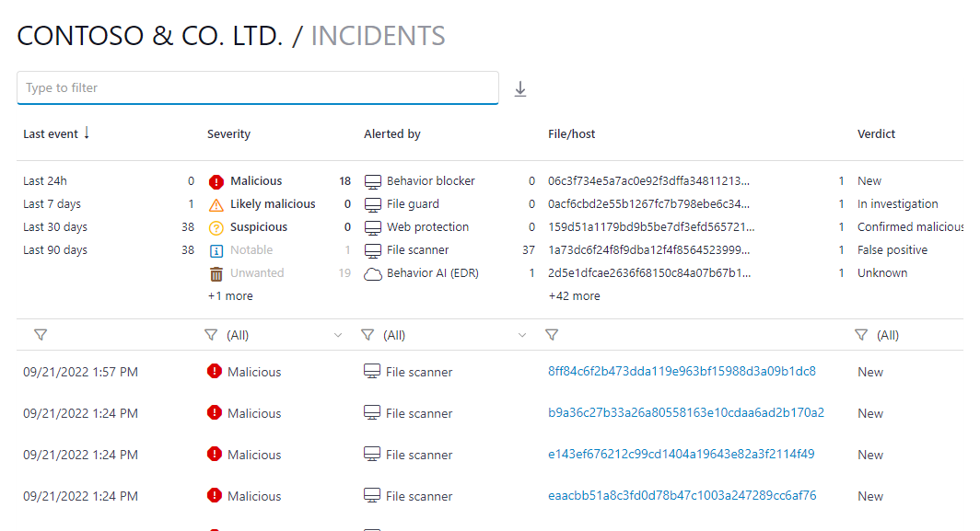Viewport: 980px width, 531px height.
Task: Click the Type to filter input field
Action: pyautogui.click(x=258, y=87)
